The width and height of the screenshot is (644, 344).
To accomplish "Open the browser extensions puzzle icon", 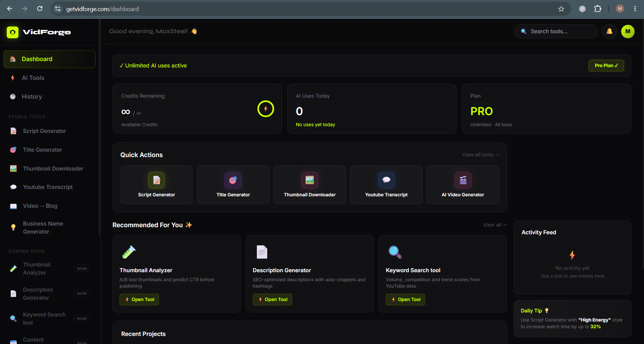I will point(598,9).
